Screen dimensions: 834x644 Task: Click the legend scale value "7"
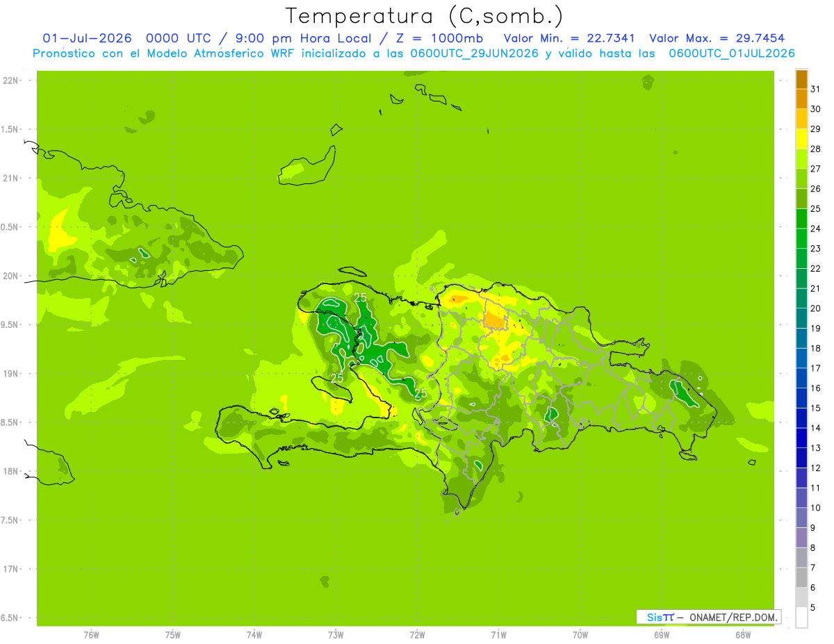point(813,568)
